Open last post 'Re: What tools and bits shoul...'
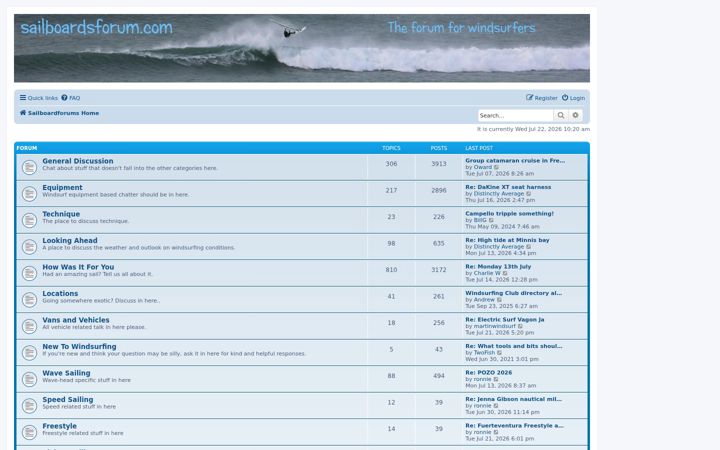720x450 pixels. click(513, 346)
